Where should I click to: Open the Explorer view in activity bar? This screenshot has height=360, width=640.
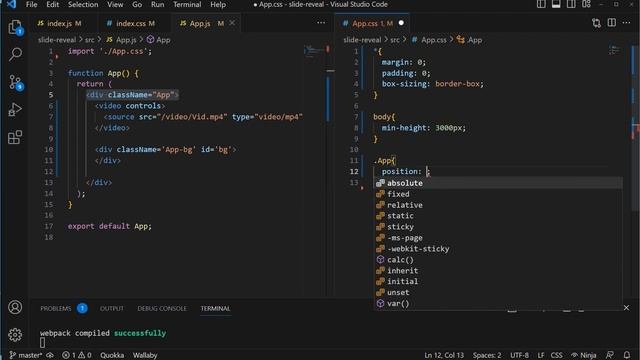15,27
